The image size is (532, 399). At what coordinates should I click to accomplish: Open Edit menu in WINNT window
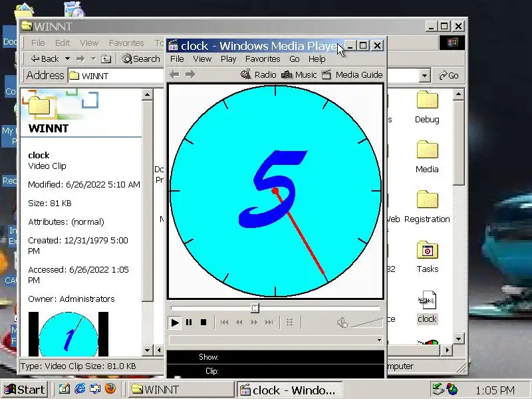click(63, 43)
